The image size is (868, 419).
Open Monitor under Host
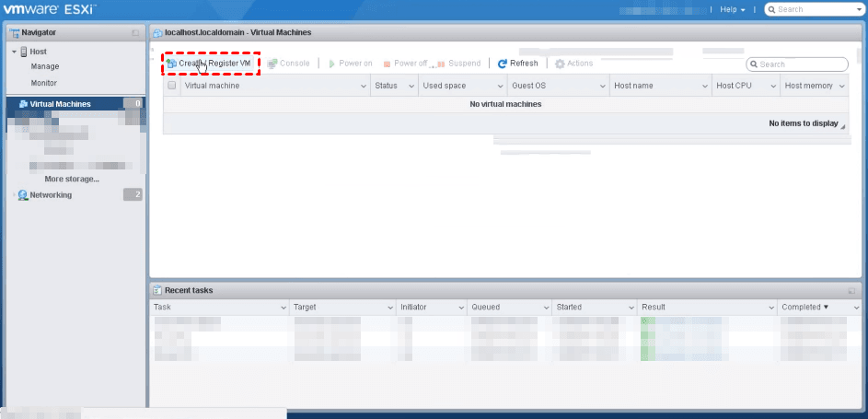click(x=44, y=83)
